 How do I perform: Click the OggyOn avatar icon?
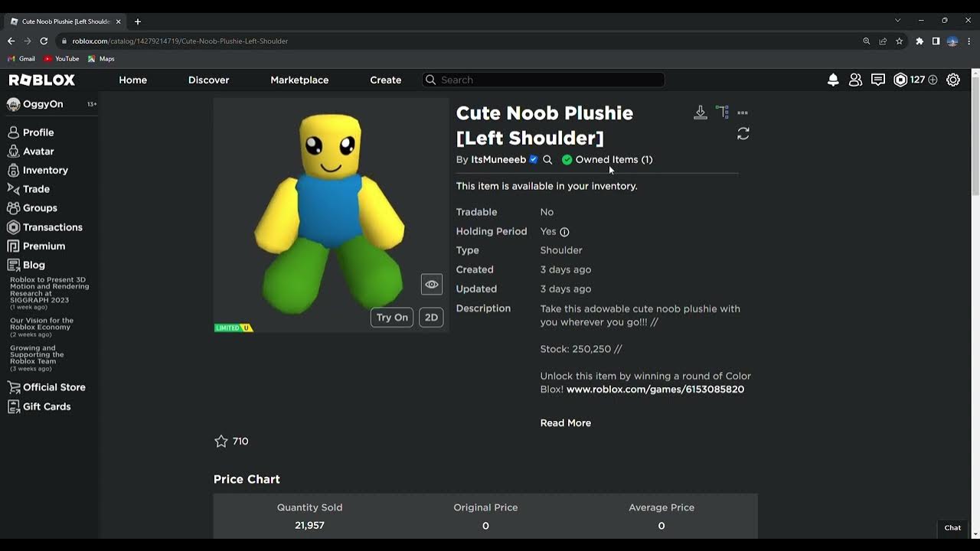(x=13, y=104)
